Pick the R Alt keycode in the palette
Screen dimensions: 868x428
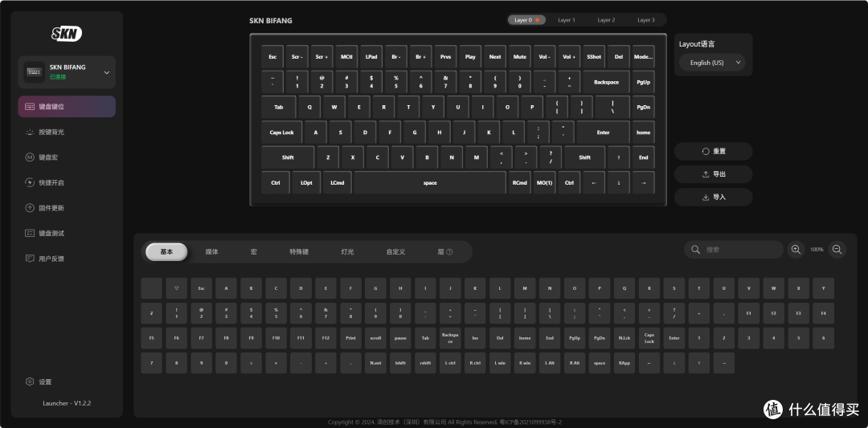click(x=575, y=363)
